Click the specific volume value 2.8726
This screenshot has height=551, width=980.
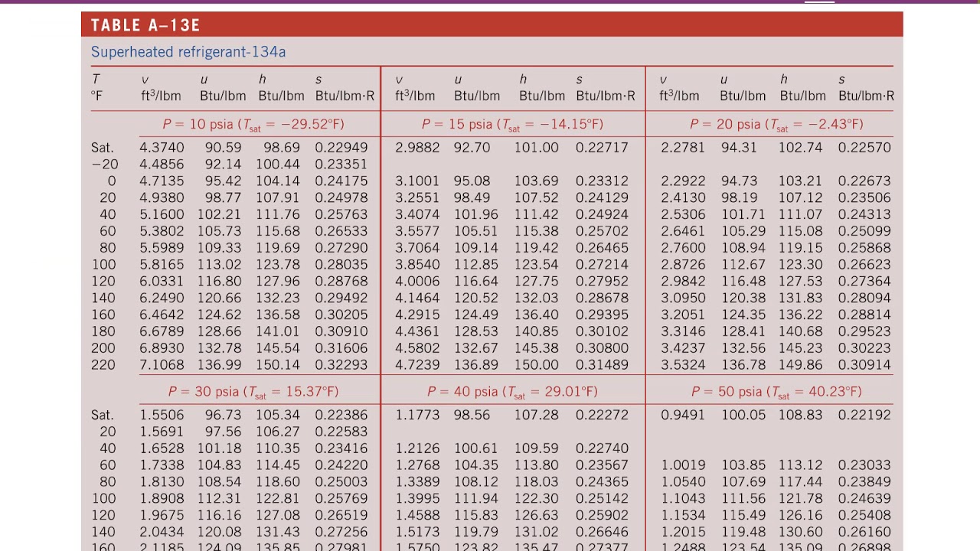pos(683,264)
